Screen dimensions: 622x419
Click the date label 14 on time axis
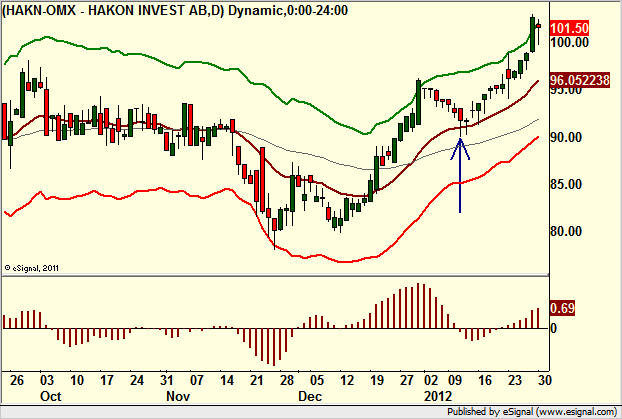(x=227, y=380)
